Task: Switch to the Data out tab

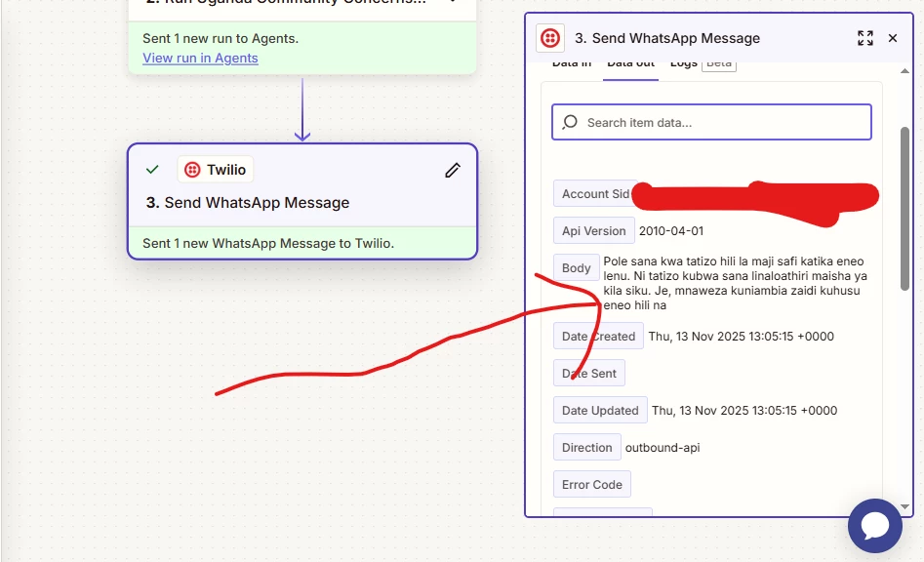Action: point(630,63)
